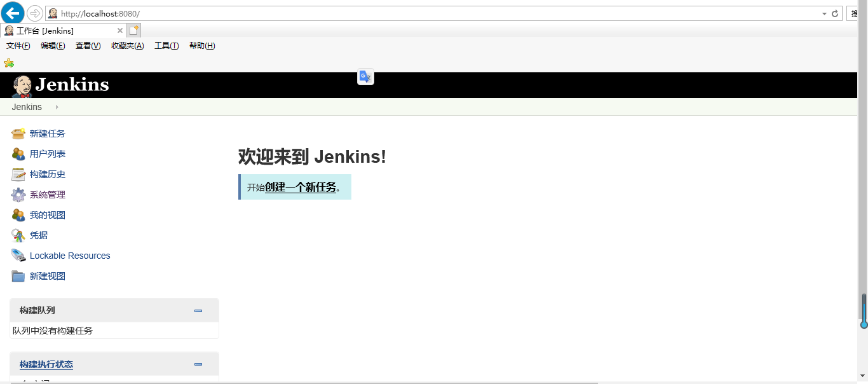The width and height of the screenshot is (868, 384).
Task: Open the address bar history dropdown arrow
Action: click(824, 13)
